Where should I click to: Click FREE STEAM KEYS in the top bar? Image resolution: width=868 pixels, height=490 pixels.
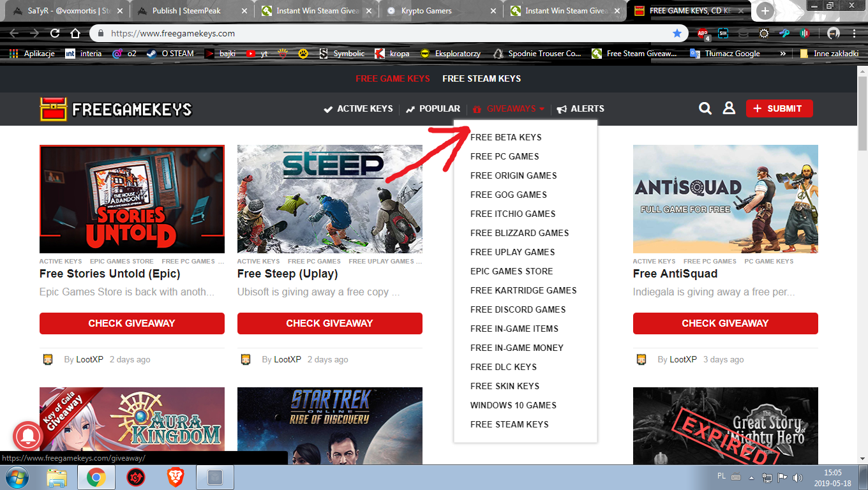(482, 78)
